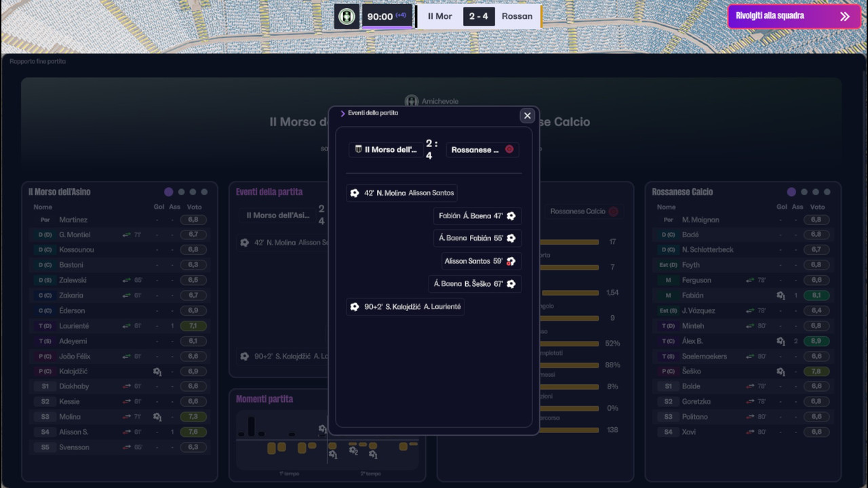Image resolution: width=868 pixels, height=488 pixels.
Task: Click the goal icon on Álex B. row
Action: (781, 341)
